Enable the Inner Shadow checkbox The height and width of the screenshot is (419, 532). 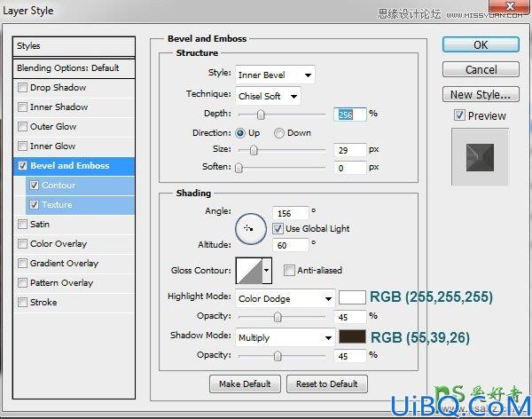coord(22,107)
